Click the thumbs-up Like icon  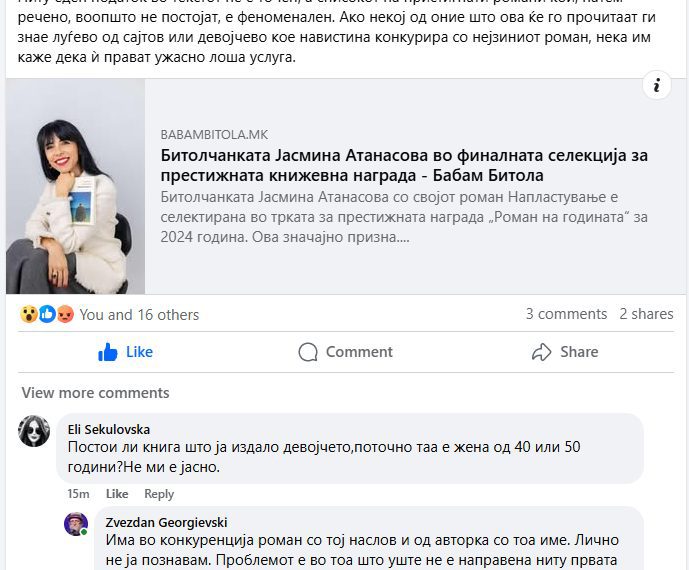(x=108, y=352)
